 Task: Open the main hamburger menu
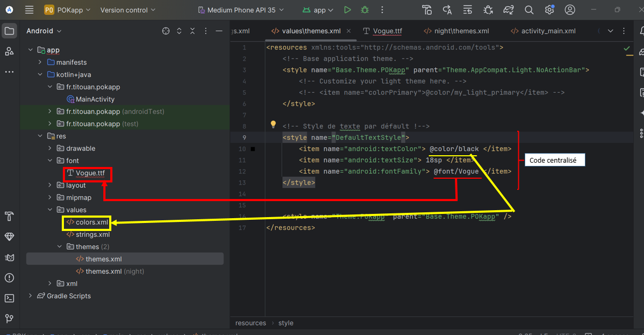29,10
